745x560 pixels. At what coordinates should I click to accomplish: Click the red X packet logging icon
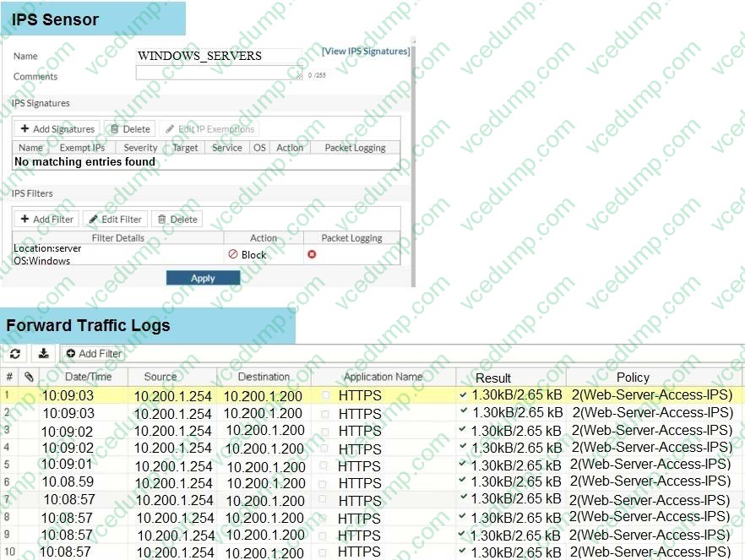[312, 254]
